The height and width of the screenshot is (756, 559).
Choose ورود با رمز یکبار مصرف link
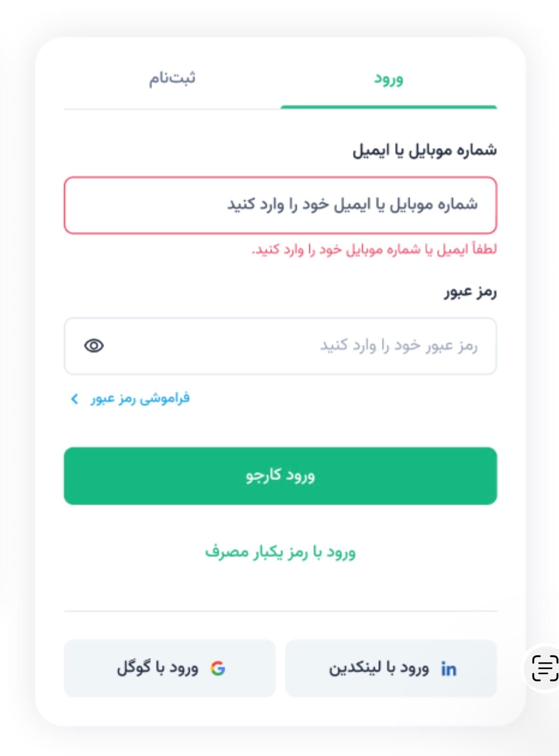click(x=280, y=552)
